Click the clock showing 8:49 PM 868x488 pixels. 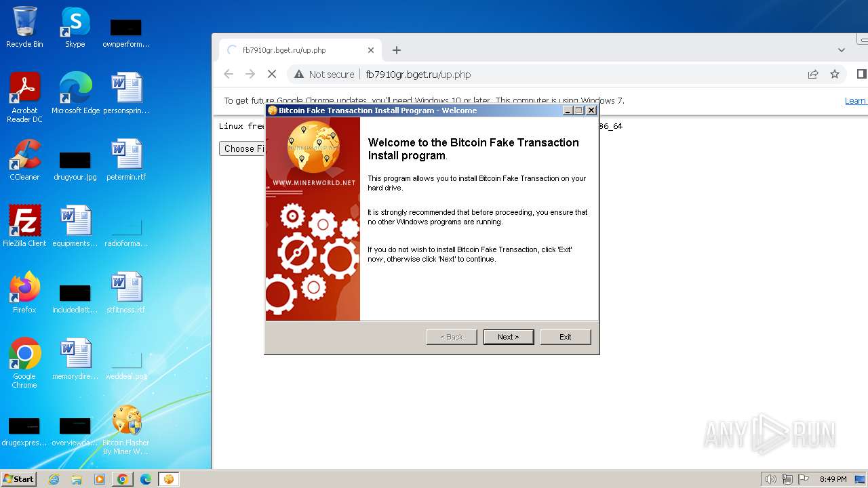pyautogui.click(x=833, y=479)
